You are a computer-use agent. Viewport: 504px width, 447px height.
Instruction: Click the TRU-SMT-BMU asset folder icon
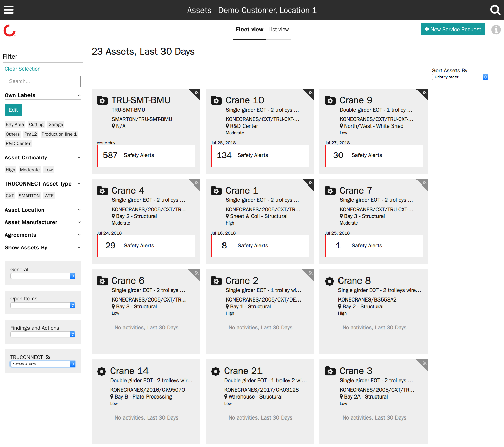pos(102,100)
